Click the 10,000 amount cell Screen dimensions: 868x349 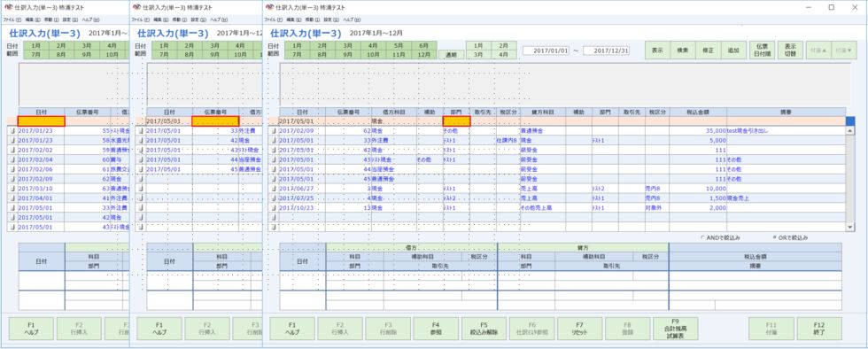[x=698, y=189]
